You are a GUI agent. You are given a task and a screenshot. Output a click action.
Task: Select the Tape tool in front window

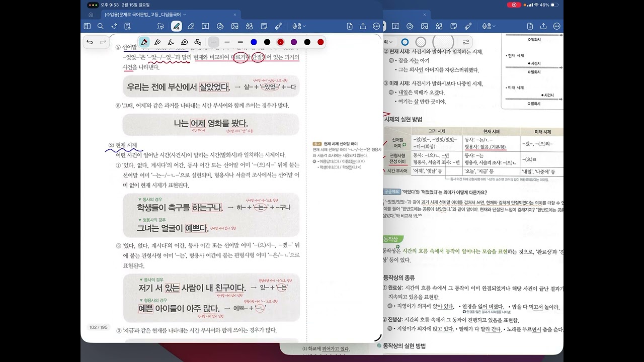click(278, 26)
